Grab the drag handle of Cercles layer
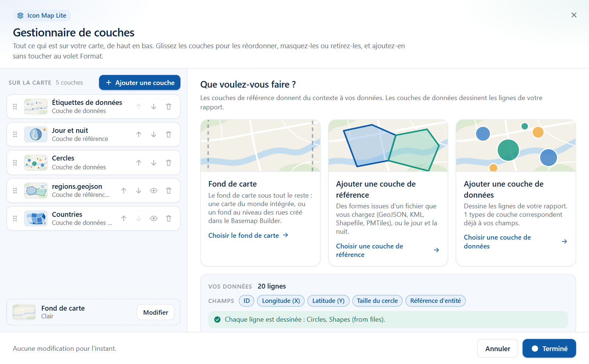 [x=15, y=163]
